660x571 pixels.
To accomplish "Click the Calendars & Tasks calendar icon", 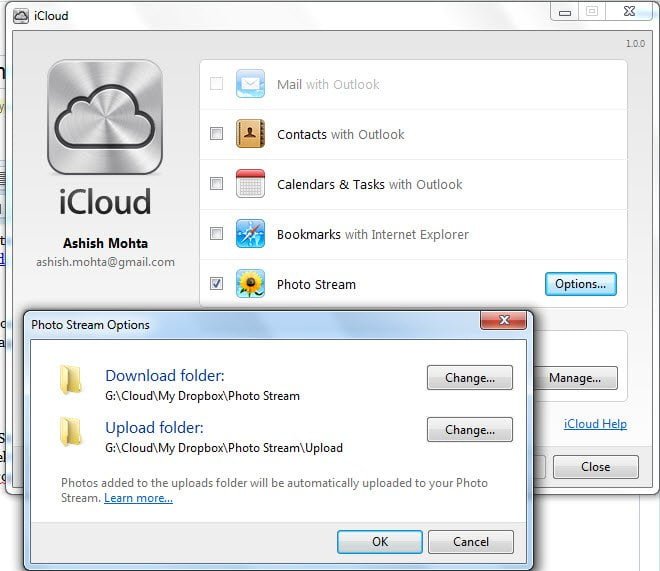I will coord(250,183).
